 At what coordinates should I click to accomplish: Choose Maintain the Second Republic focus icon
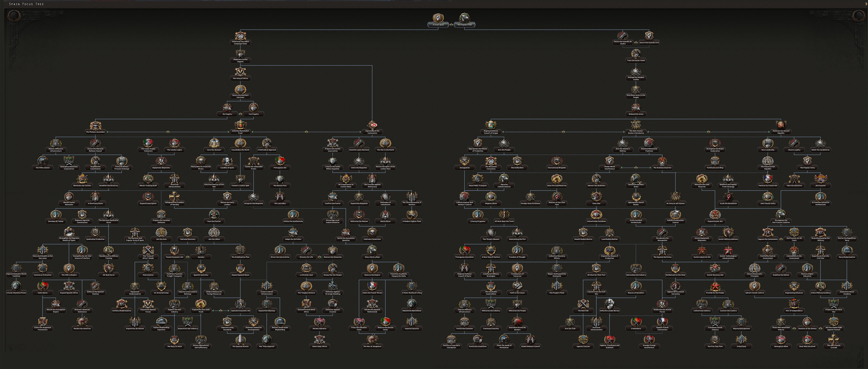781,125
